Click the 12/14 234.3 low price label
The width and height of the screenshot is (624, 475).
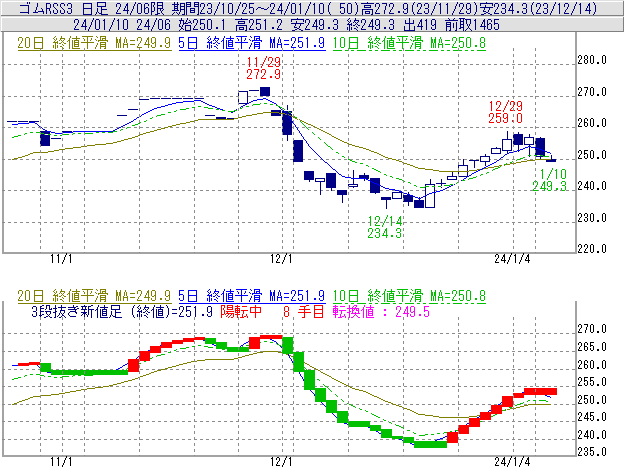pos(384,227)
